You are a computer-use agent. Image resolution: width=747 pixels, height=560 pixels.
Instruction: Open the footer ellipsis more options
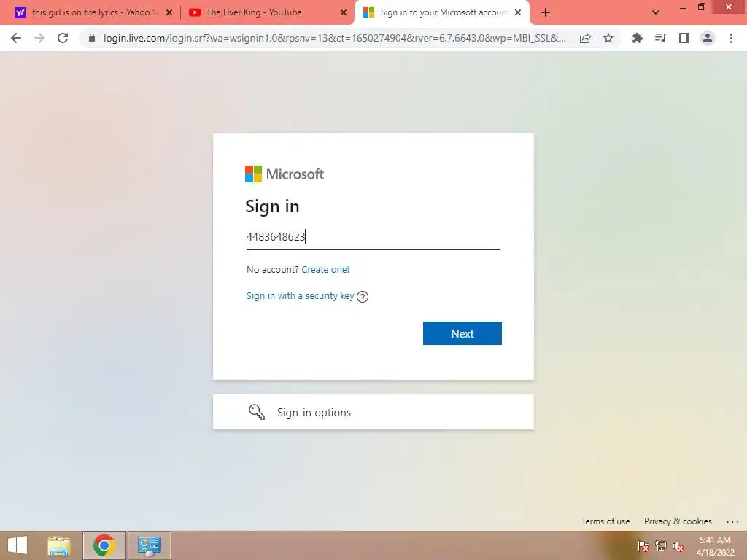tap(732, 522)
